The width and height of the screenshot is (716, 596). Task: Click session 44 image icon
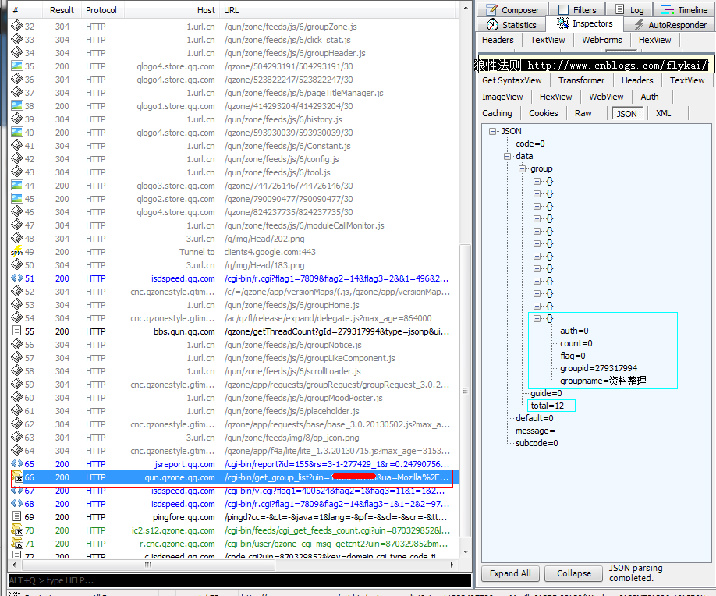[17, 185]
